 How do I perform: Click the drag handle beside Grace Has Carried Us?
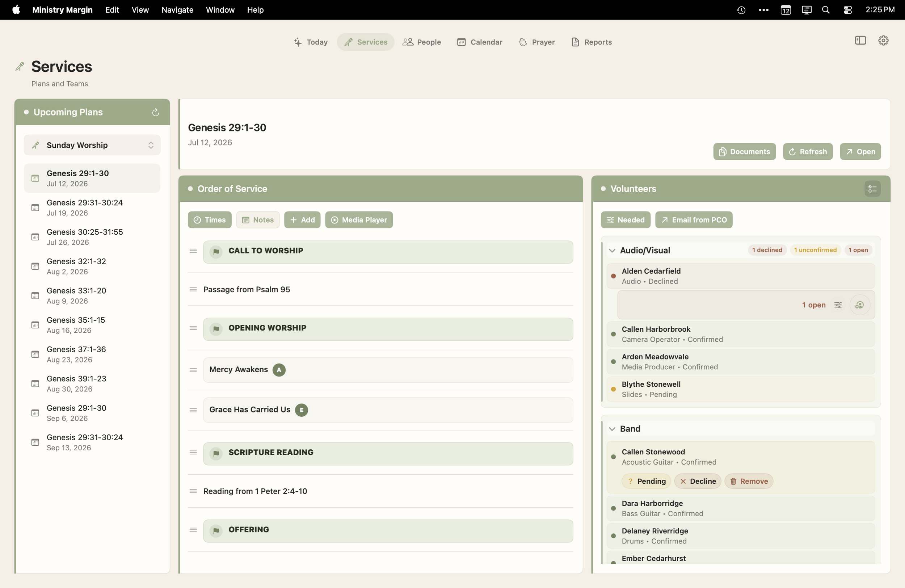(193, 410)
